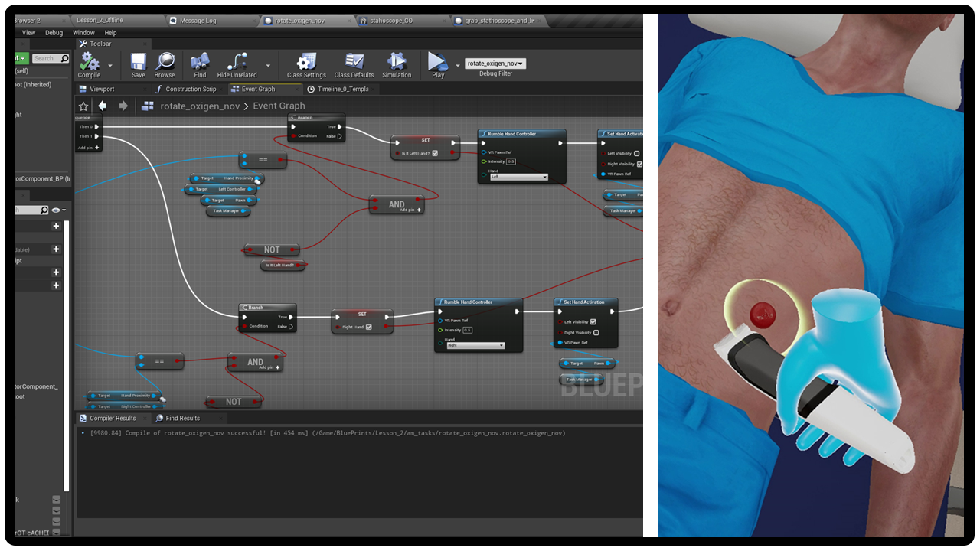Navigate forward with the right arrow

[122, 106]
